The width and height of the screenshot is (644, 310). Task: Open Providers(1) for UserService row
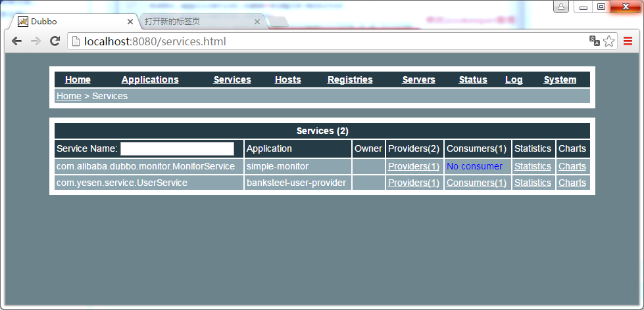(414, 183)
